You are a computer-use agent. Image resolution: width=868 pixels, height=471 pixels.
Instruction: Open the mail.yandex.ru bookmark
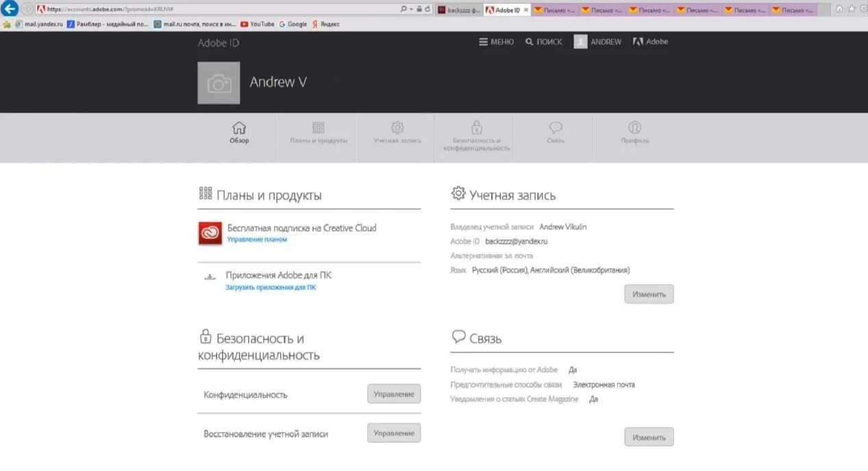tap(39, 24)
